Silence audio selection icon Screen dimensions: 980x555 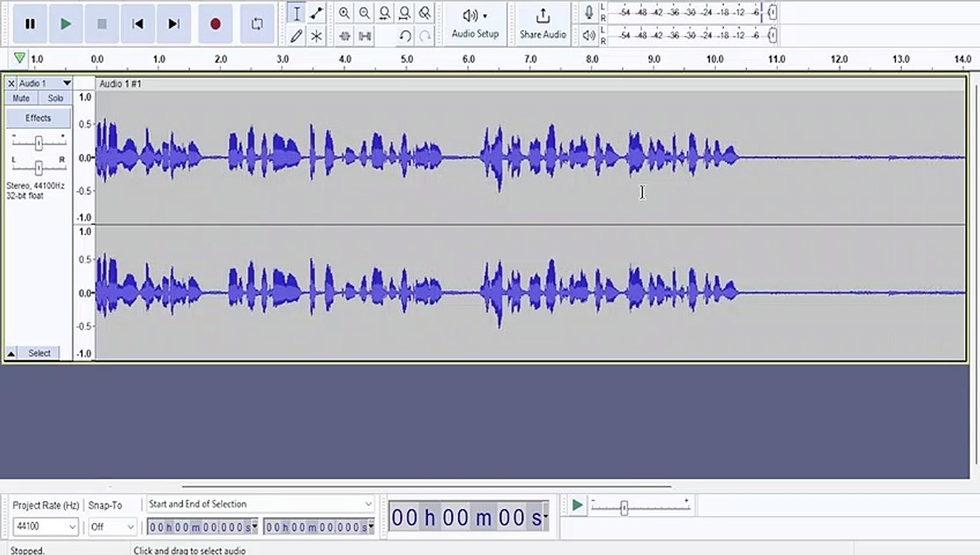(x=364, y=35)
